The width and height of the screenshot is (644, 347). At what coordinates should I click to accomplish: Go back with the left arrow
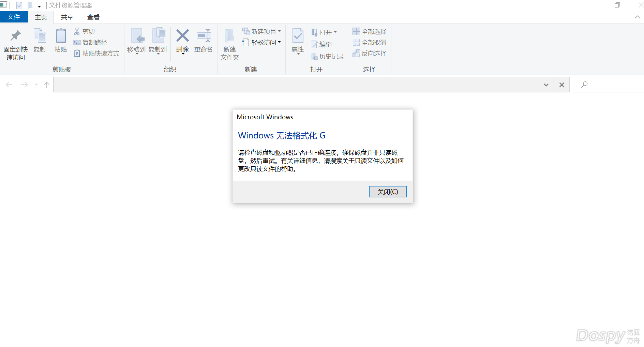pyautogui.click(x=9, y=85)
